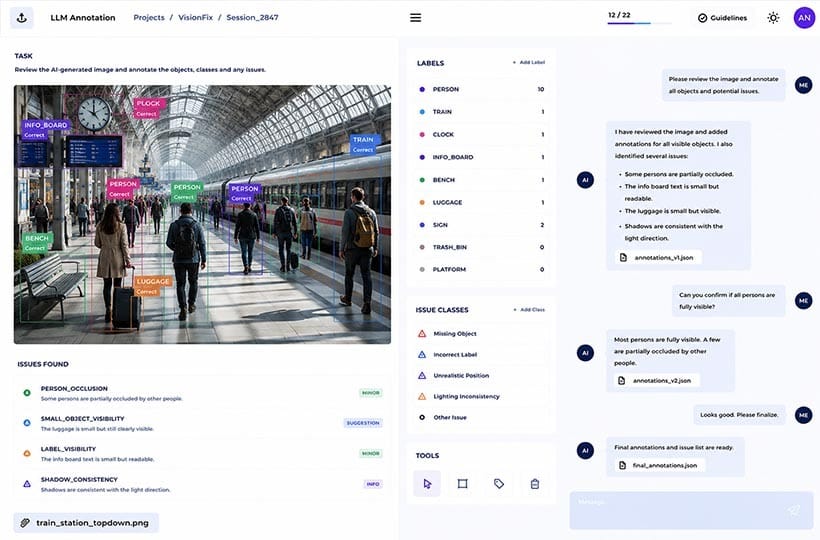The width and height of the screenshot is (820, 540).
Task: Click the upload/export icon at top left
Action: (x=21, y=18)
